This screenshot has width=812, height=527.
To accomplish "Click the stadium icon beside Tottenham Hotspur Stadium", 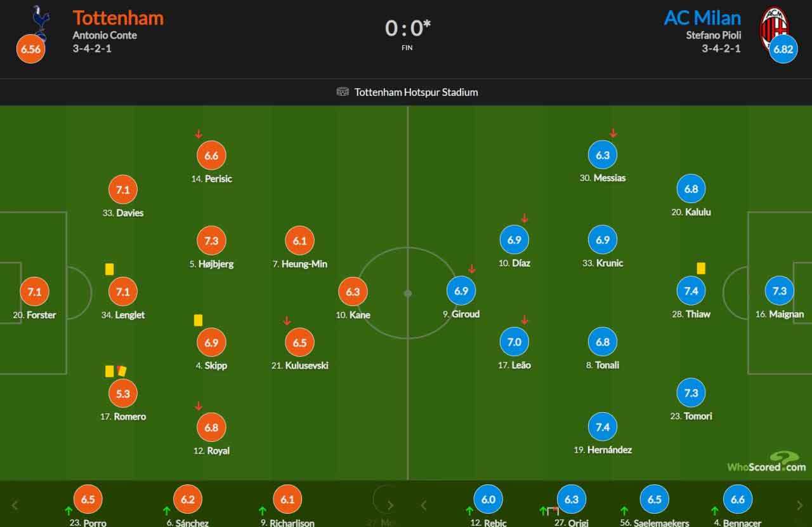I will pyautogui.click(x=343, y=92).
